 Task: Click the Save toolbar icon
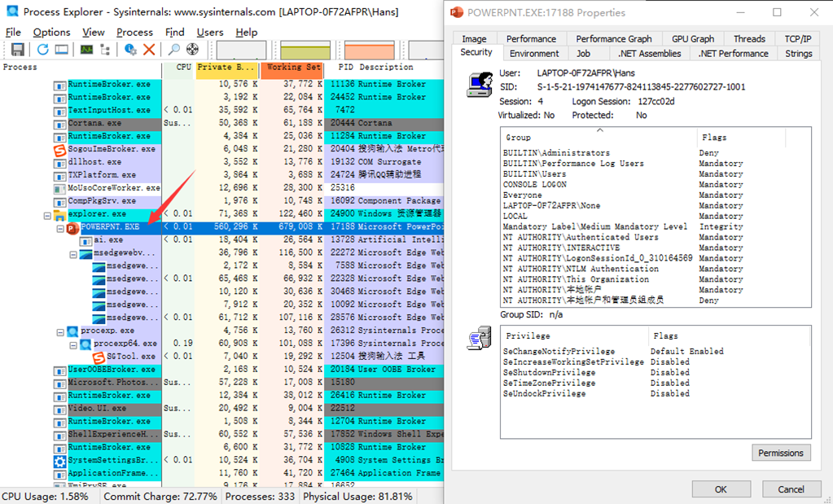[x=18, y=50]
